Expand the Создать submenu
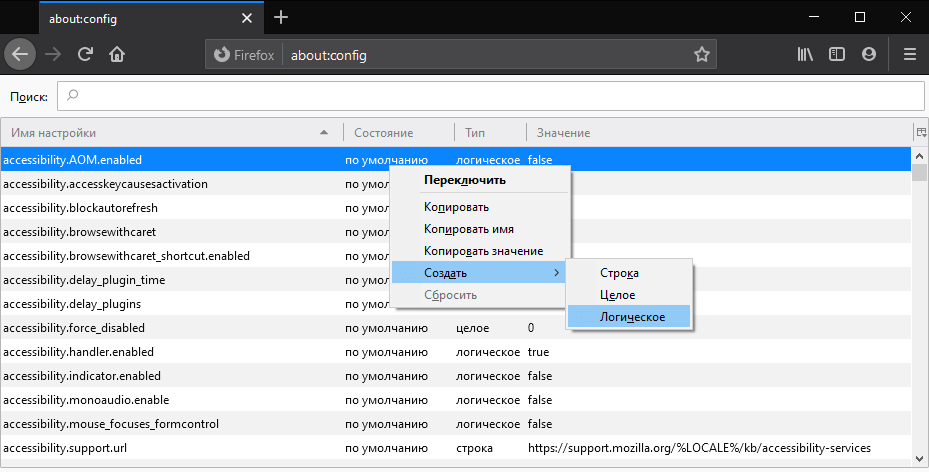Screen dimensions: 929x472 pos(479,273)
